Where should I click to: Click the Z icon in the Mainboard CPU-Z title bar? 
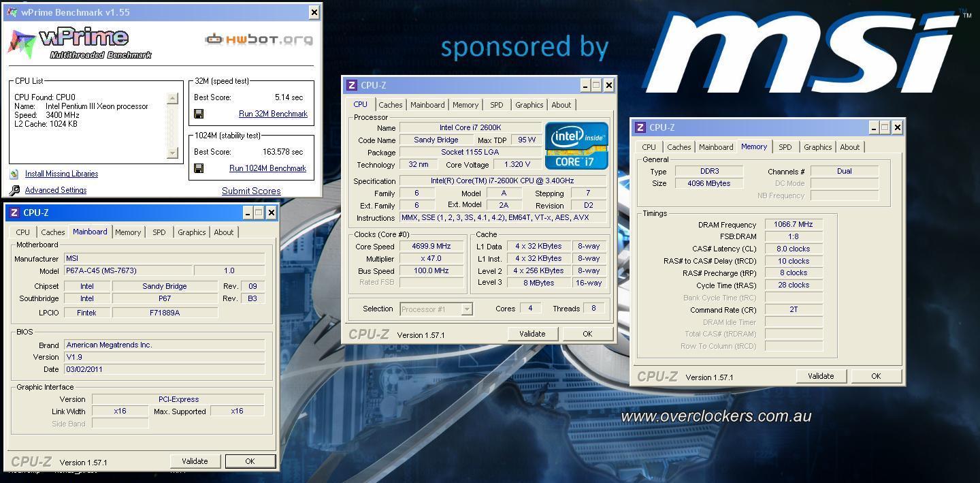click(x=14, y=213)
